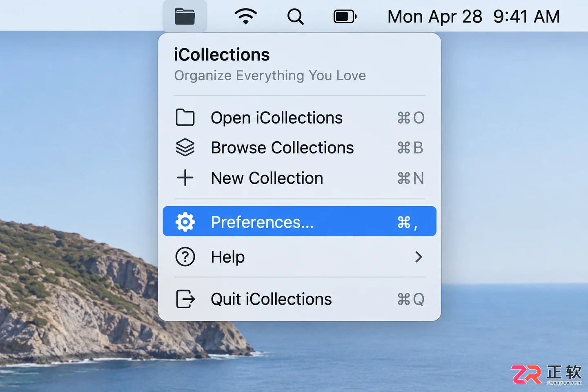The image size is (588, 392).
Task: Click the zhengruan.com watermark logo
Action: [x=546, y=374]
